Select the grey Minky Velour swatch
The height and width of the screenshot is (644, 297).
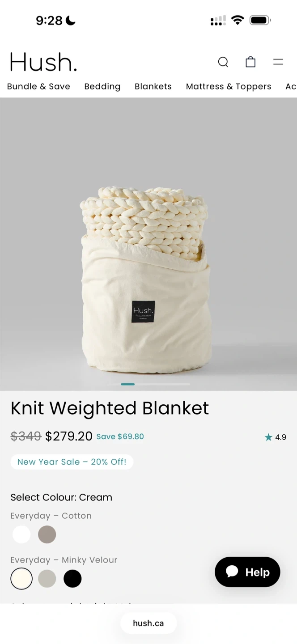[47, 579]
